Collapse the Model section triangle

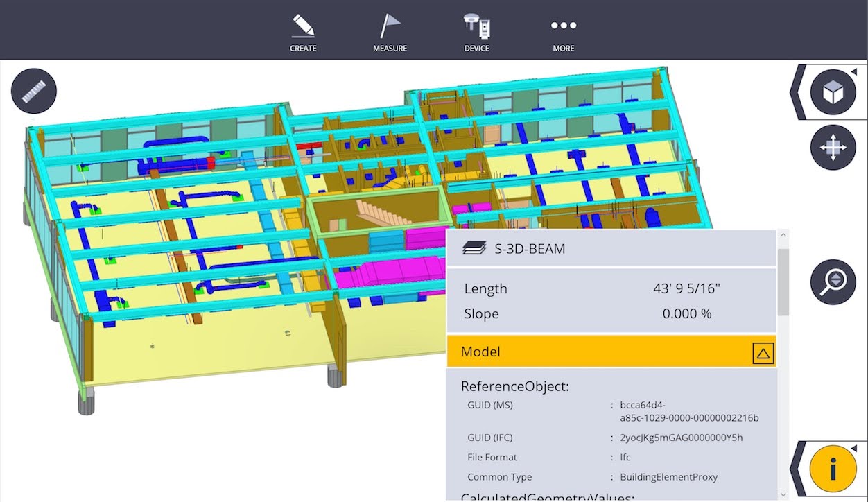coord(763,353)
